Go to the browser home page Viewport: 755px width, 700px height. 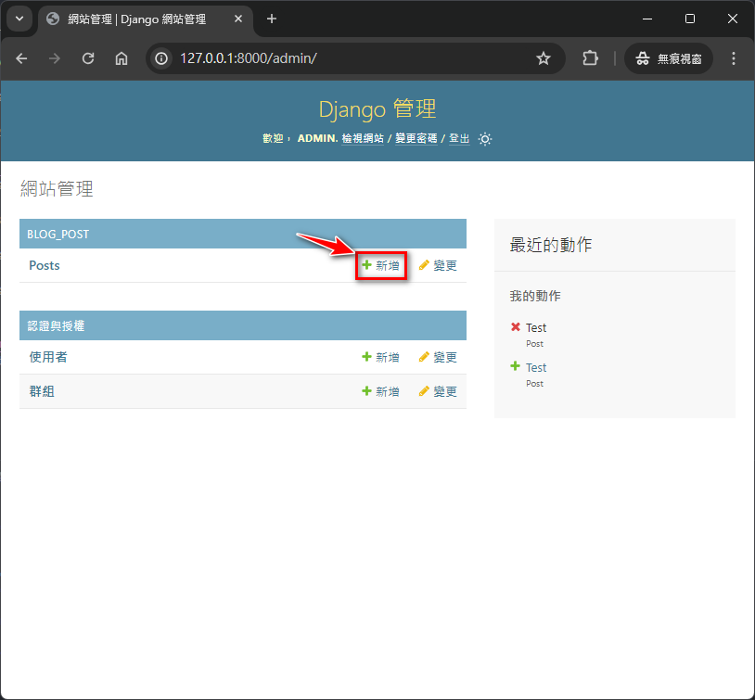point(122,58)
